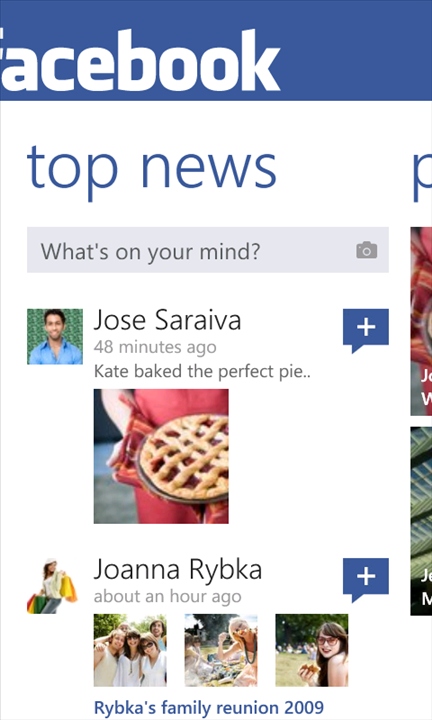The height and width of the screenshot is (720, 432).
Task: Click the comment plus icon for Joanna Rybka
Action: pyautogui.click(x=365, y=580)
